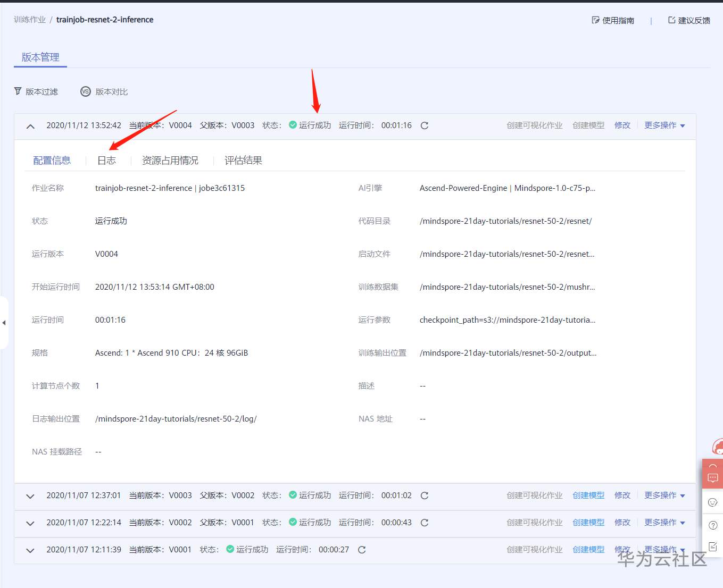The height and width of the screenshot is (588, 723).
Task: Click 修改 for version V0003
Action: [x=622, y=495]
